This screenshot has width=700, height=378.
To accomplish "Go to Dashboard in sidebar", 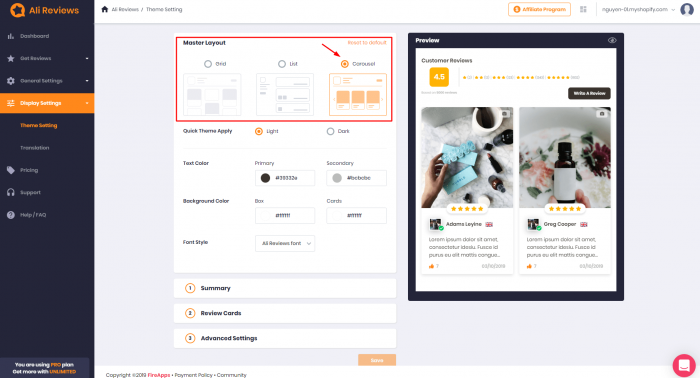I will pos(34,36).
